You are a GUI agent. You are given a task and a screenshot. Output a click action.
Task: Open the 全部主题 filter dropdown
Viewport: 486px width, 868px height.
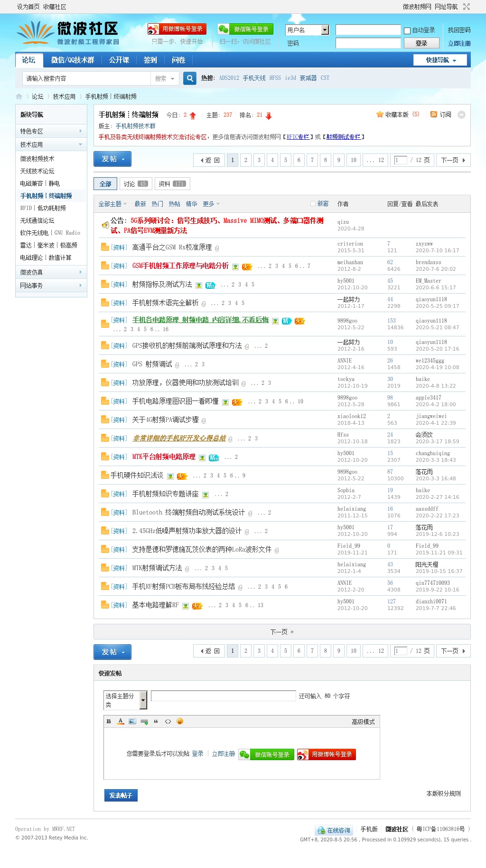pos(112,204)
